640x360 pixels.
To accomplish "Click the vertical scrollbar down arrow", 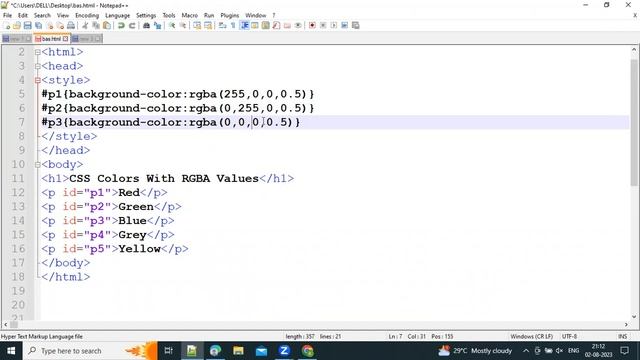I will [x=634, y=316].
